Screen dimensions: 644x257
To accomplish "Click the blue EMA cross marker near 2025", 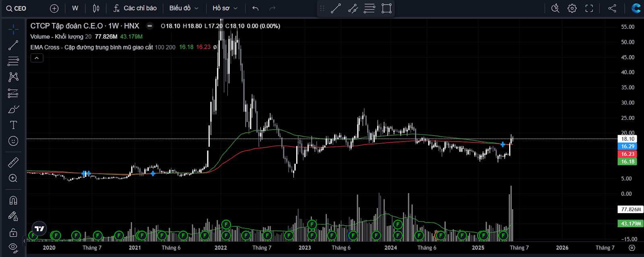I will (503, 144).
